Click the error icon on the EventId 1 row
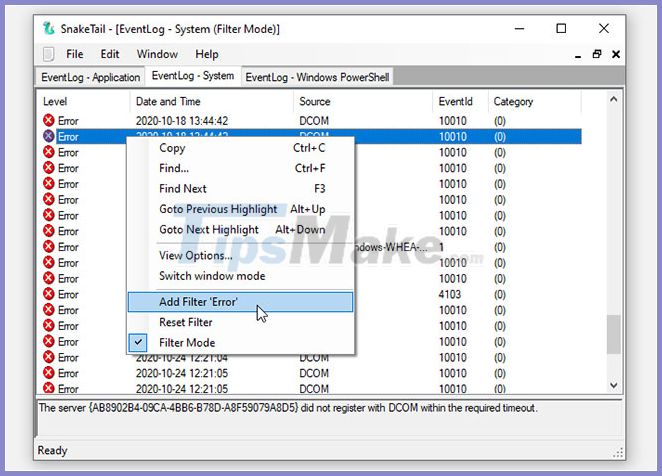662x476 pixels. pos(49,247)
